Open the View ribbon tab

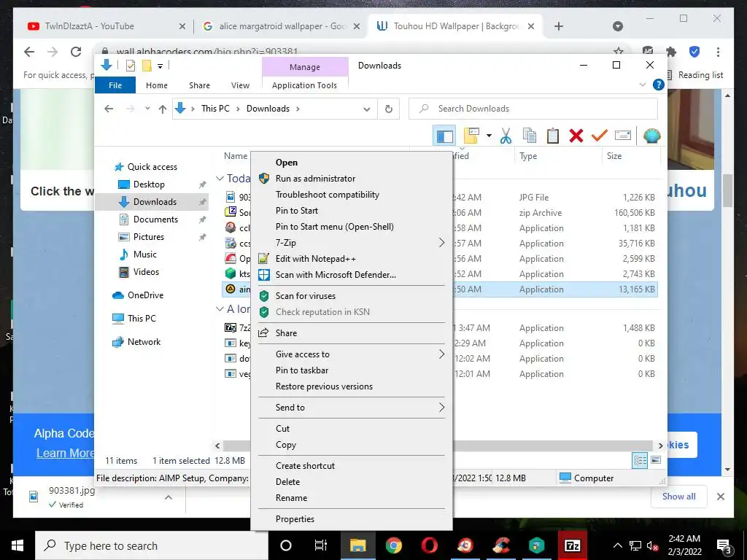click(240, 85)
